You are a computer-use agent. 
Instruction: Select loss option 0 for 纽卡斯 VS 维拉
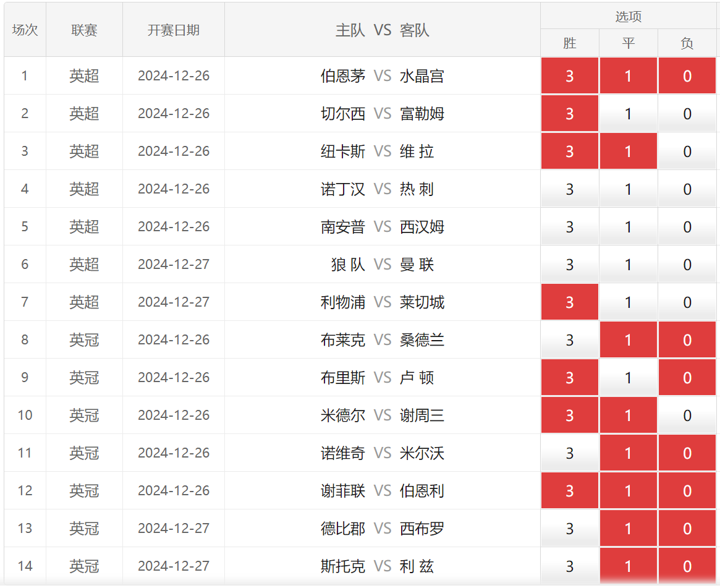click(x=687, y=151)
